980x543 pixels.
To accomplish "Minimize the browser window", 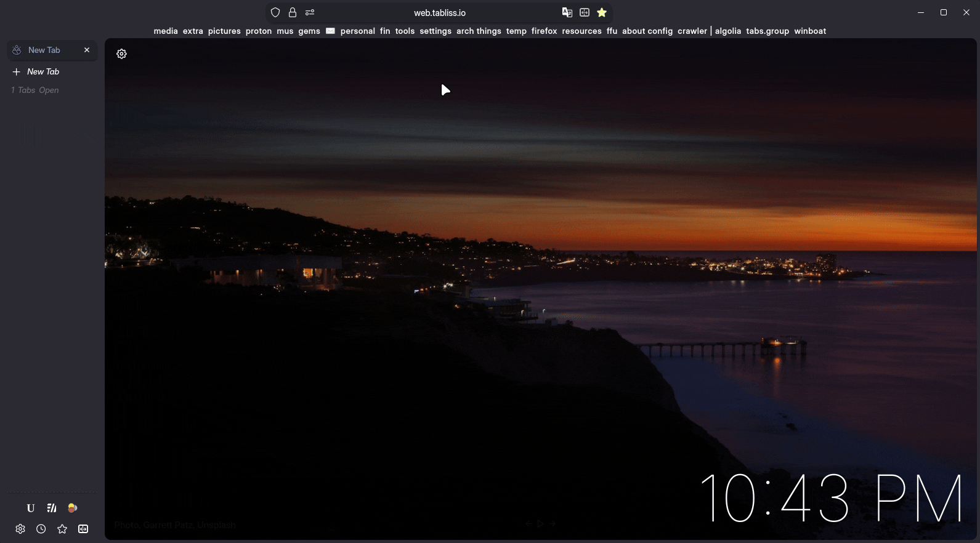I will 921,12.
